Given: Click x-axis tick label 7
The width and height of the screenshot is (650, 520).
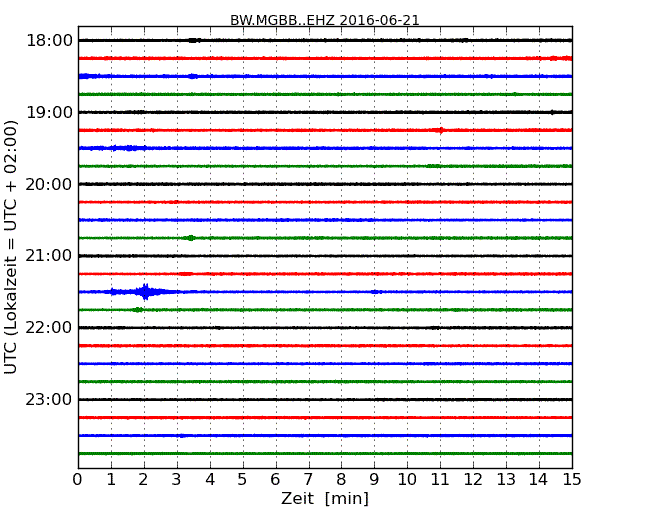Looking at the screenshot, I should [x=308, y=480].
